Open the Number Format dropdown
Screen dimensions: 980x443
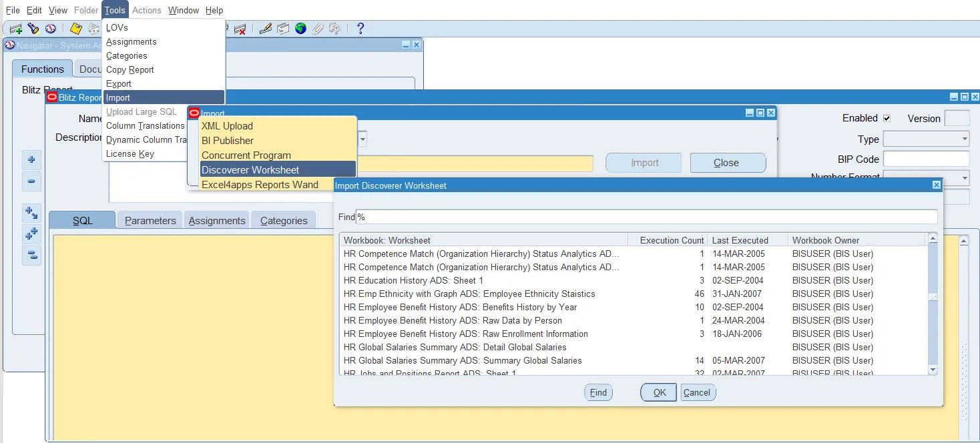point(965,177)
